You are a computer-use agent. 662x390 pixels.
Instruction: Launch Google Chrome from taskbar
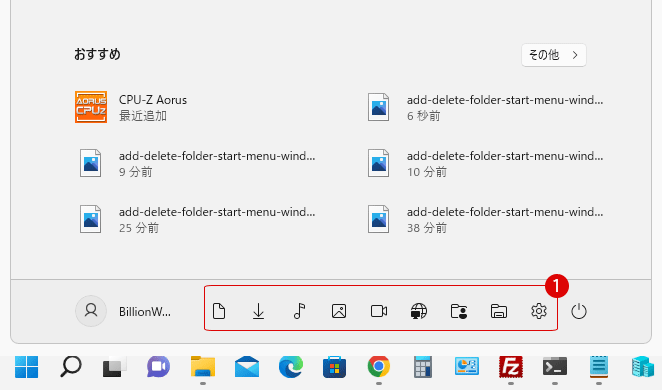379,367
